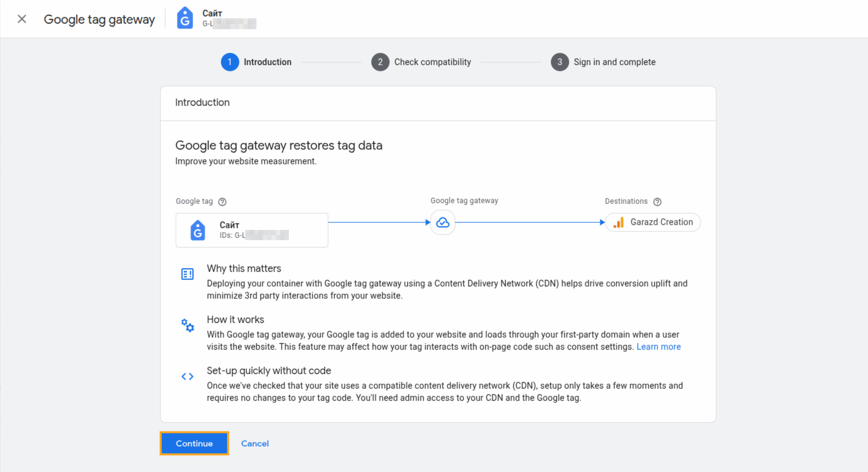Go to step 2 Check compatibility

pos(421,62)
